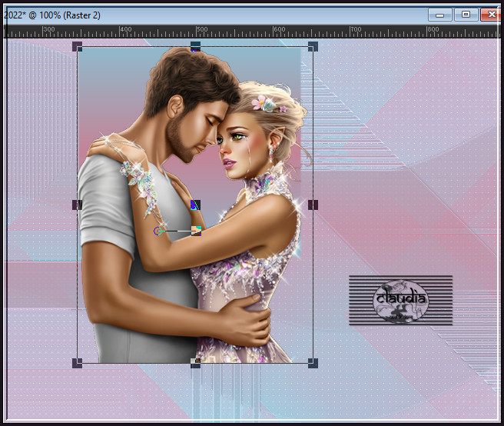
Task: Click the bottom-right corner transform handle
Action: click(313, 363)
